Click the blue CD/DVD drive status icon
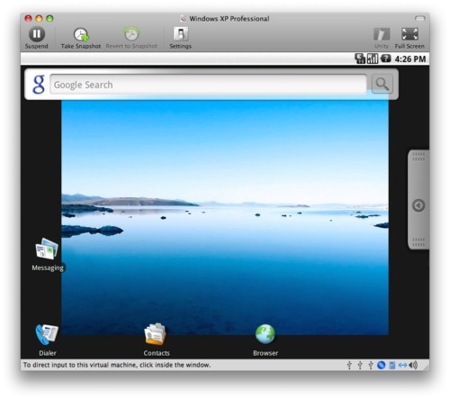Image resolution: width=450 pixels, height=399 pixels. [381, 365]
